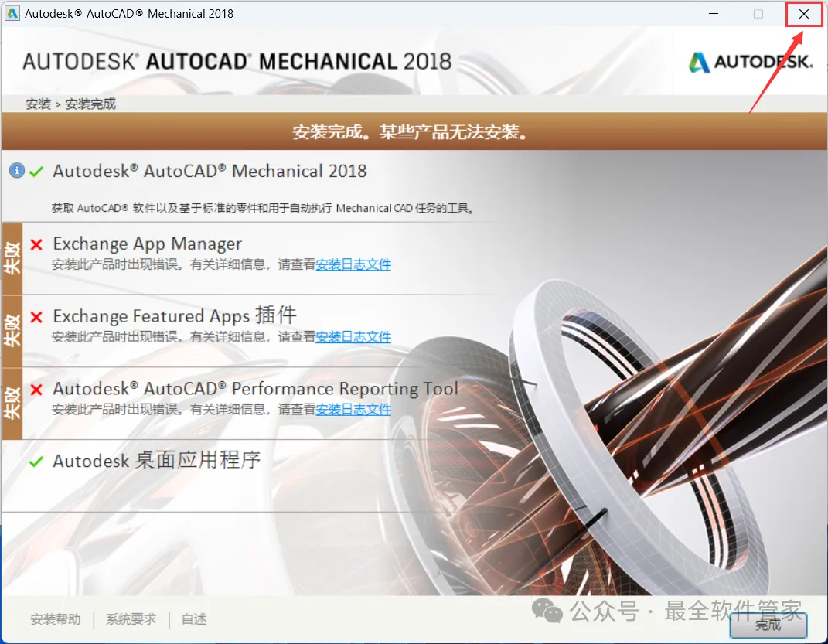Open the 系统要求 system requirements link
Image resolution: width=828 pixels, height=644 pixels.
click(x=131, y=619)
